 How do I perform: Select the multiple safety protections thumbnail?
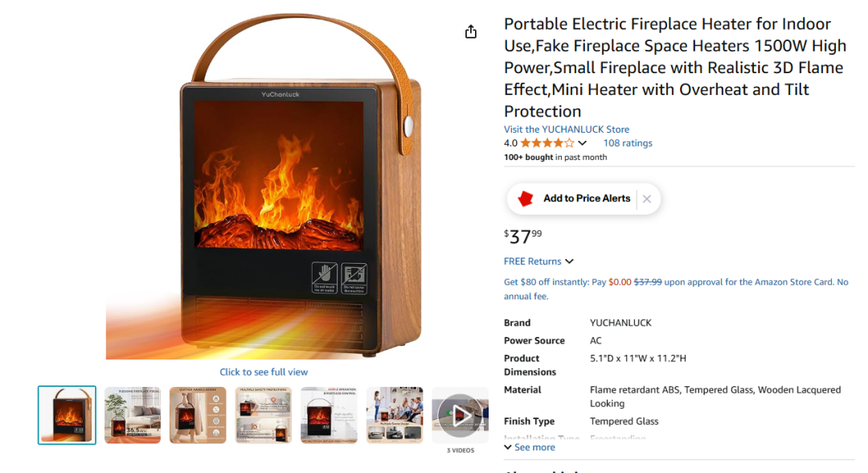pos(264,415)
